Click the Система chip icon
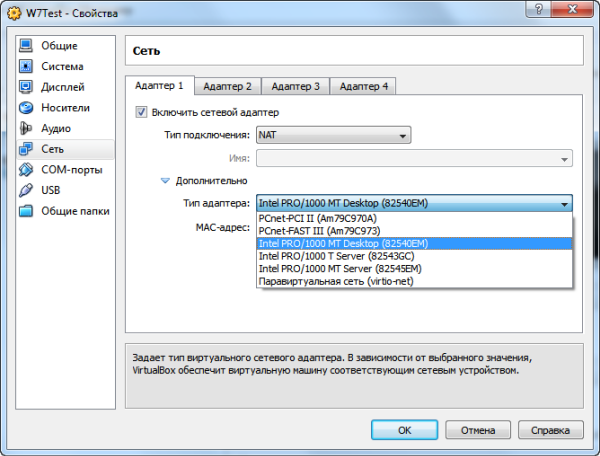Viewport: 600px width, 456px height. [26, 66]
